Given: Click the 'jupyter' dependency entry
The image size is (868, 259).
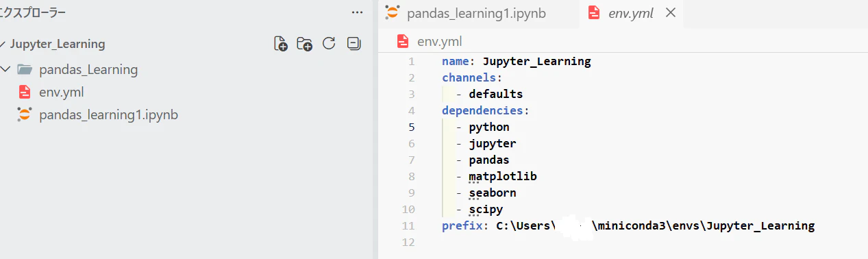Looking at the screenshot, I should [493, 143].
